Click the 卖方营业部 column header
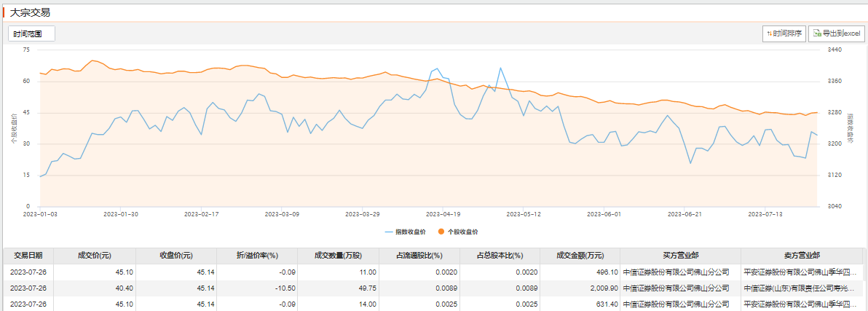Screen dimensions: 868x311 [x=801, y=256]
